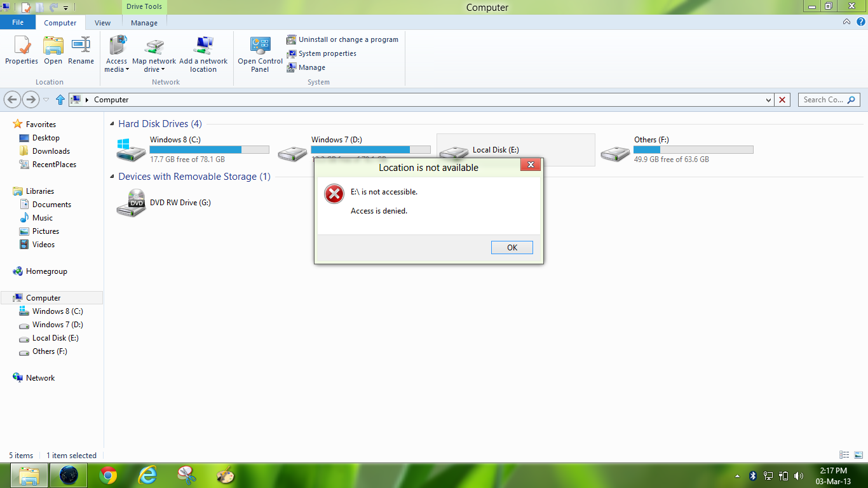868x488 pixels.
Task: Select the Windows 7 (D:) drive icon
Action: tap(293, 152)
